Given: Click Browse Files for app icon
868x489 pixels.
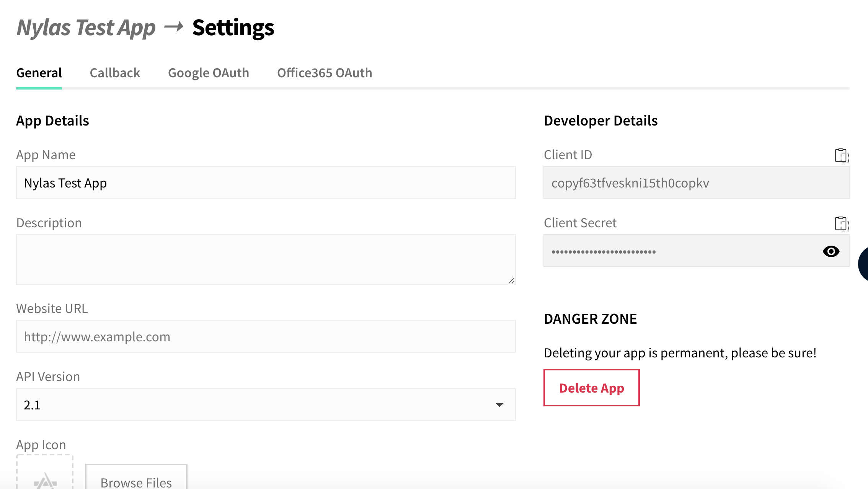Looking at the screenshot, I should click(x=136, y=477).
